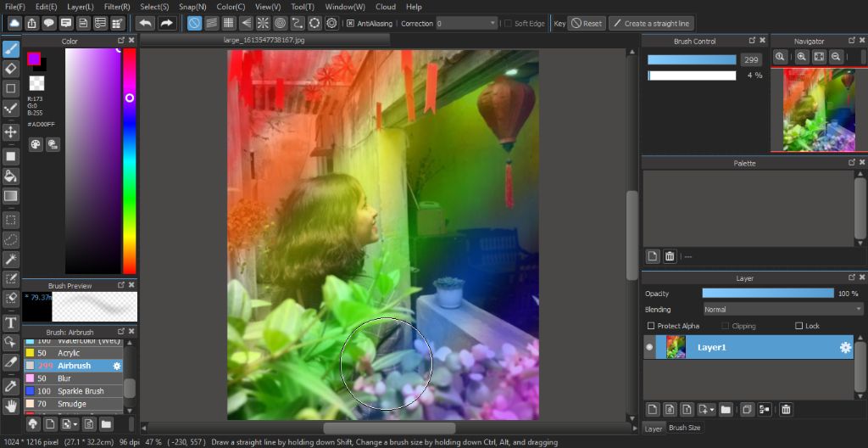This screenshot has height=448, width=868.
Task: Adjust brush size slider at 299
Action: (x=692, y=60)
